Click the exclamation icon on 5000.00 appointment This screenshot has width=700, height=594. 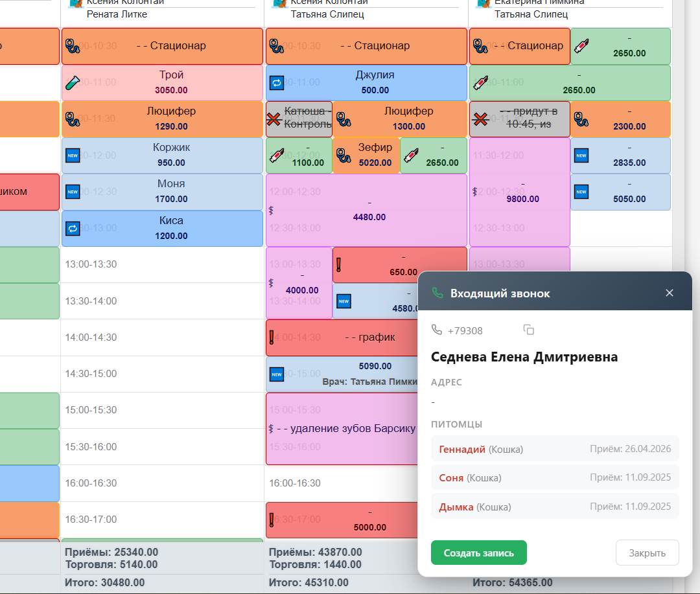pos(272,520)
